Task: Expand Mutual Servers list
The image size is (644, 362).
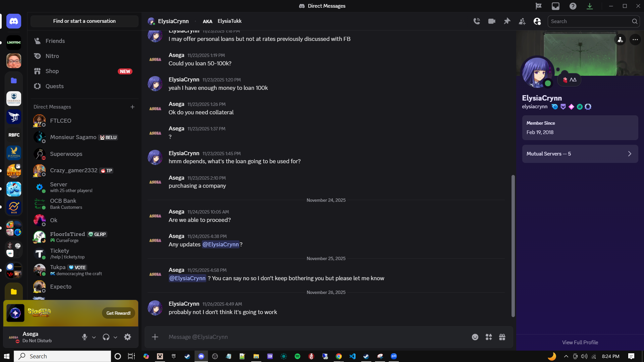Action: tap(580, 154)
